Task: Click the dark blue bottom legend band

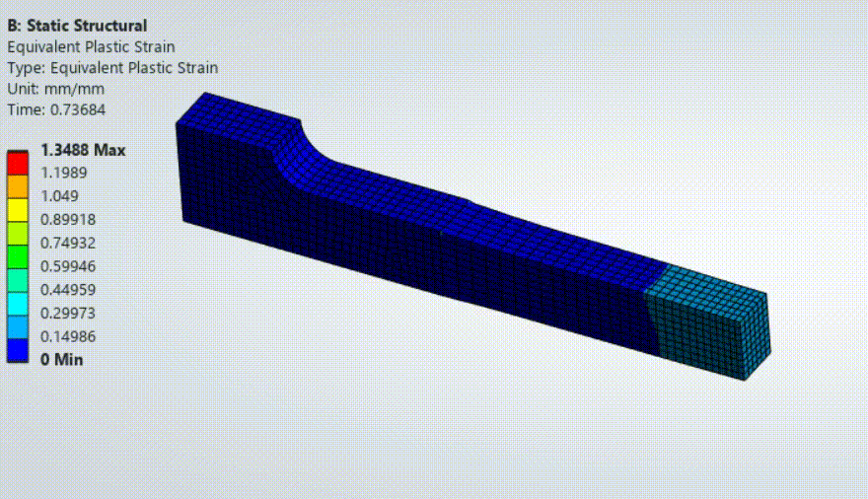Action: [18, 348]
